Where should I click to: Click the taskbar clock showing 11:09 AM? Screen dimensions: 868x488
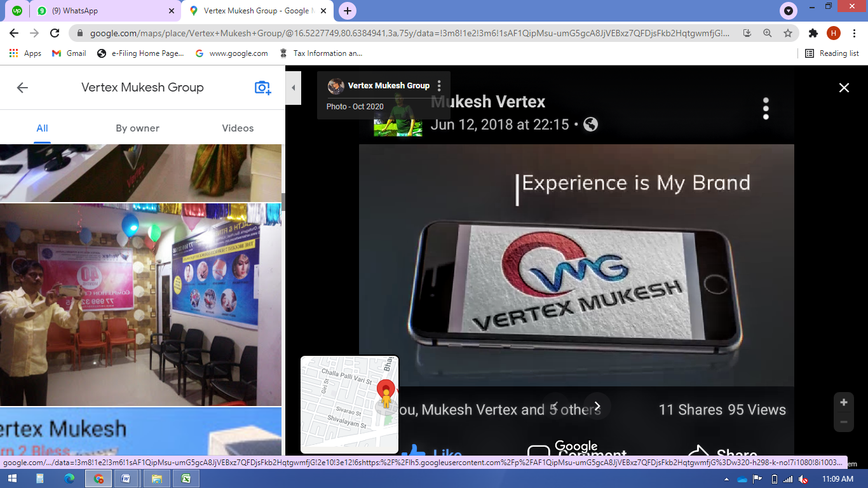[837, 478]
